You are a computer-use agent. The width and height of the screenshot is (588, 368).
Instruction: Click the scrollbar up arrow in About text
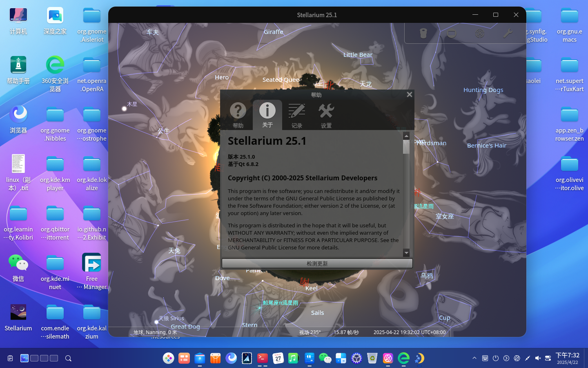point(406,136)
